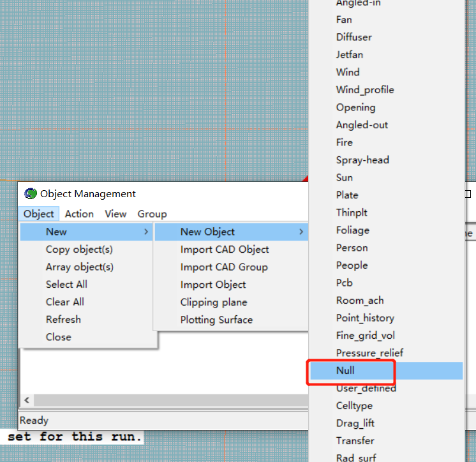Screen dimensions: 476x462
Task: Choose Clipping plane
Action: [x=232, y=302]
